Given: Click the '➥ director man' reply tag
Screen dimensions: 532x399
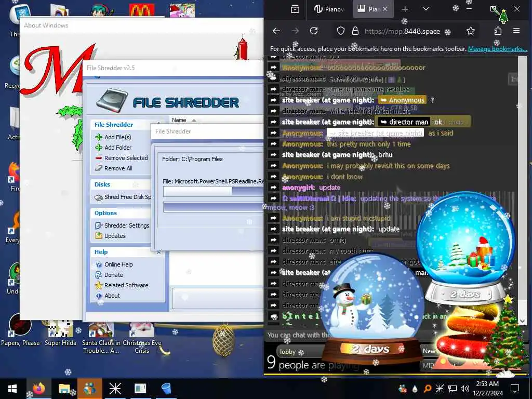Looking at the screenshot, I should click(404, 122).
